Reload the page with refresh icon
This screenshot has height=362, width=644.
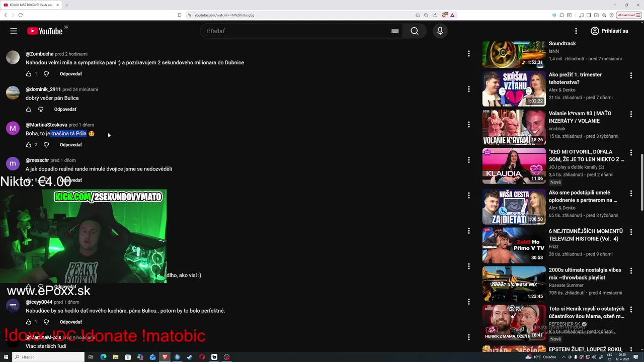tap(20, 15)
